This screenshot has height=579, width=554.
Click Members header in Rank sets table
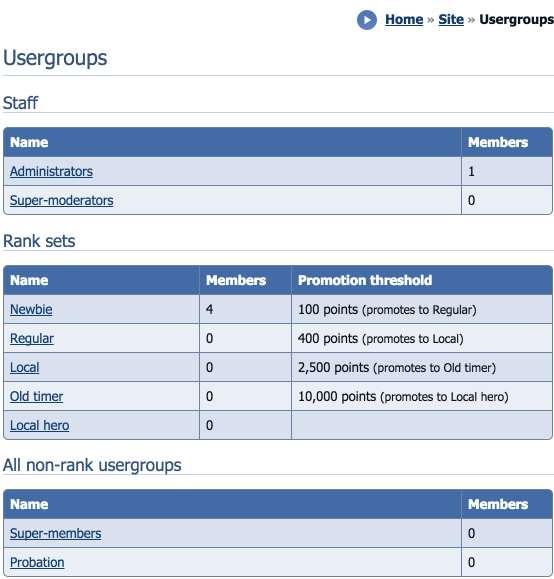tap(236, 280)
